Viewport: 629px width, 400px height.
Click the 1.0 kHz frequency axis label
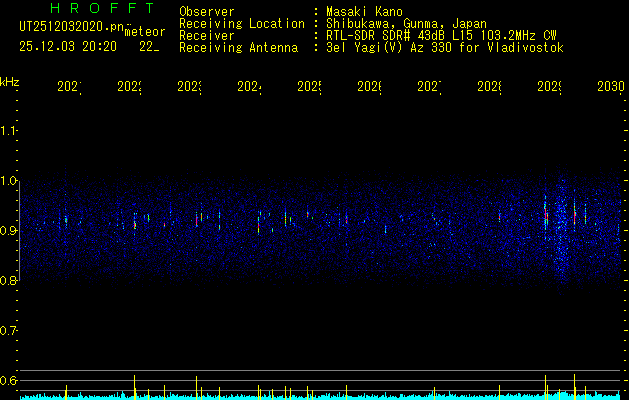point(8,181)
